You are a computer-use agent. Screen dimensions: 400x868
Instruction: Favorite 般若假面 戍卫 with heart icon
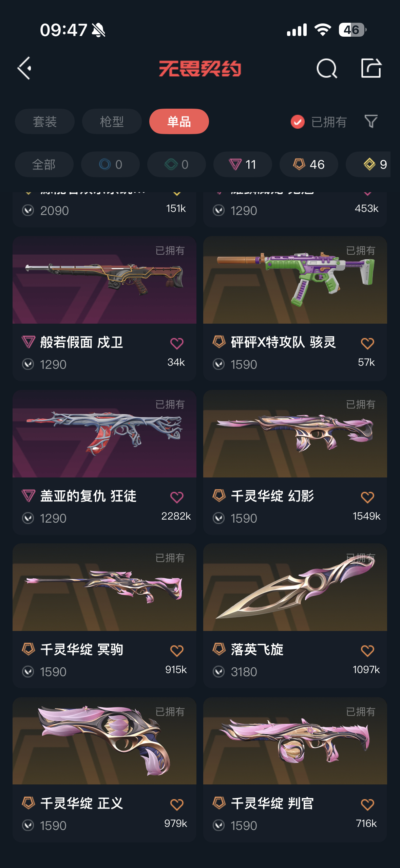click(x=177, y=343)
